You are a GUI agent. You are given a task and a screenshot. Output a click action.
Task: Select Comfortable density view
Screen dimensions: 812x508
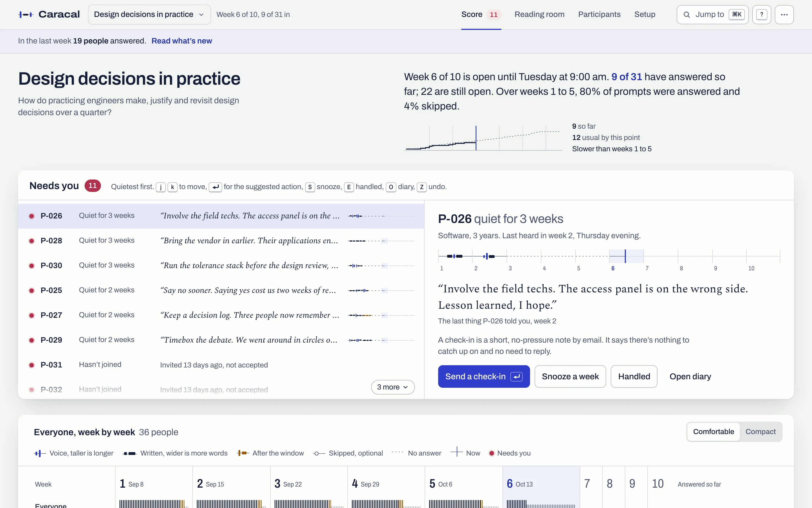pyautogui.click(x=713, y=432)
